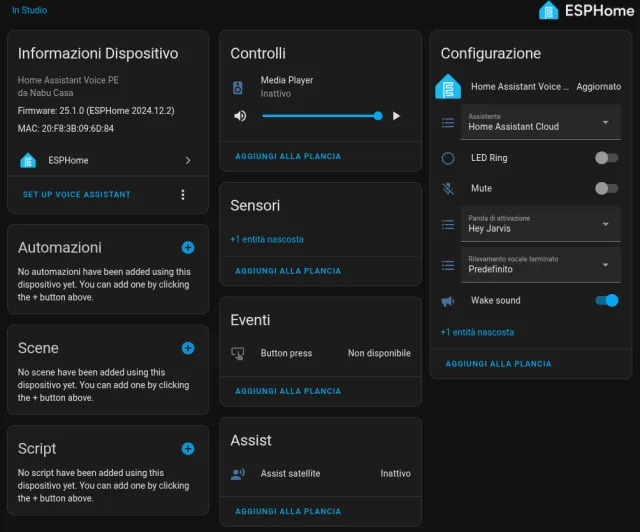Image resolution: width=640 pixels, height=532 pixels.
Task: Open the Assistente dropdown
Action: (540, 122)
